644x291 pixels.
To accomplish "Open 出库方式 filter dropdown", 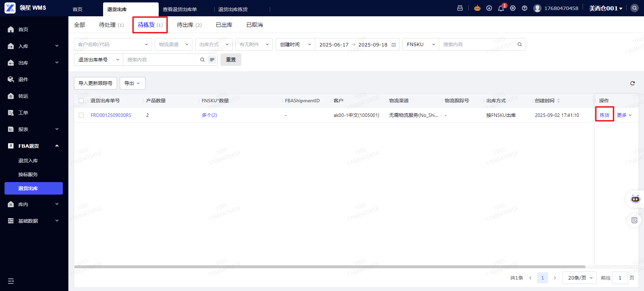I will [214, 44].
